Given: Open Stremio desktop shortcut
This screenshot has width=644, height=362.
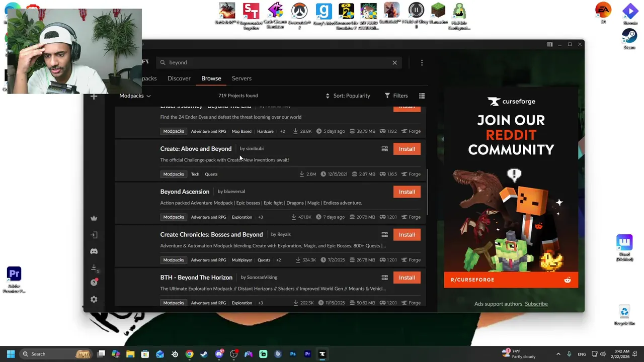Looking at the screenshot, I should tap(630, 14).
